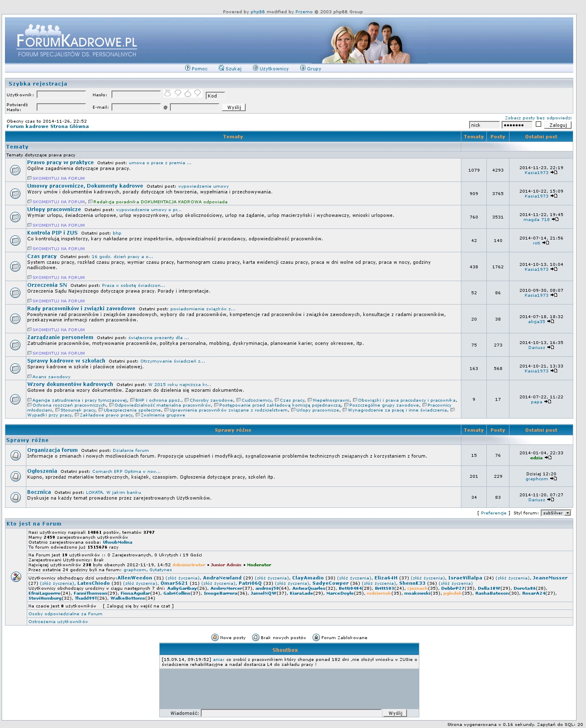Open the Szukaj menu link

point(233,69)
